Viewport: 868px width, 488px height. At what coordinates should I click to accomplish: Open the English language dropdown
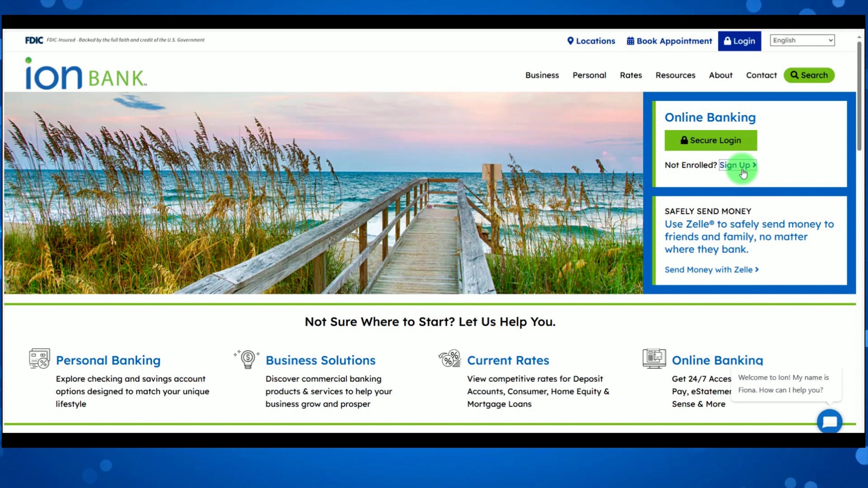pyautogui.click(x=802, y=40)
